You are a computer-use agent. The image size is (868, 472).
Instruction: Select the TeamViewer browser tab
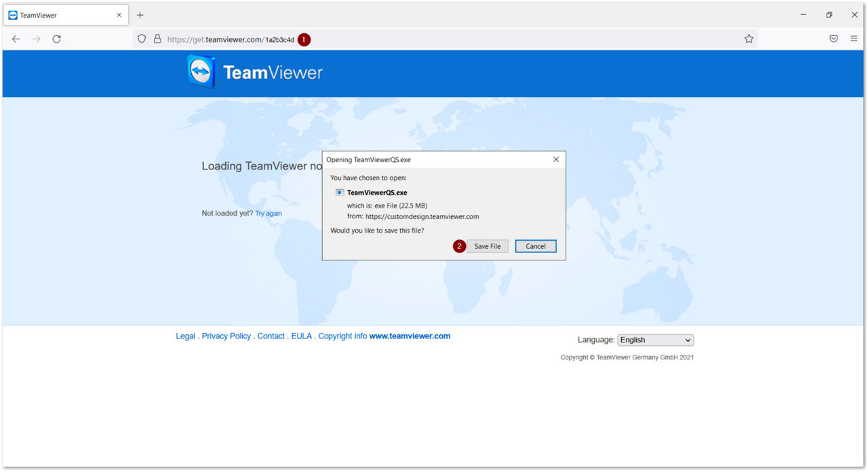[x=65, y=15]
